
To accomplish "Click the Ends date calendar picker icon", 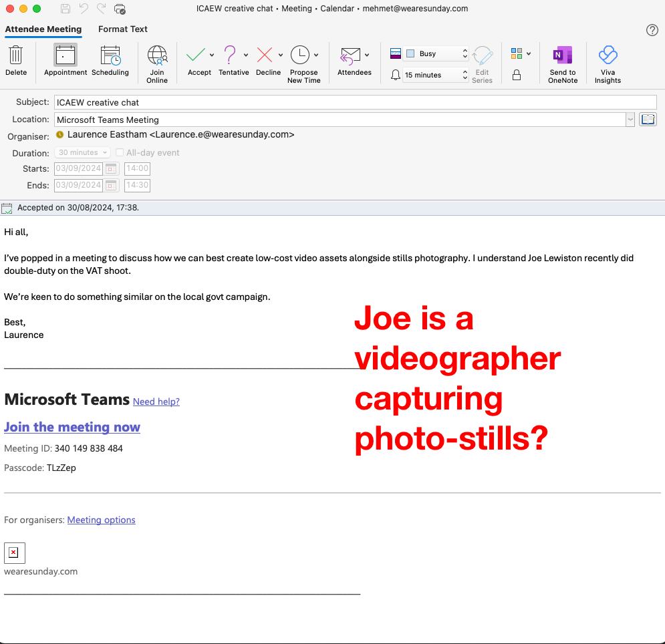I will tap(111, 185).
